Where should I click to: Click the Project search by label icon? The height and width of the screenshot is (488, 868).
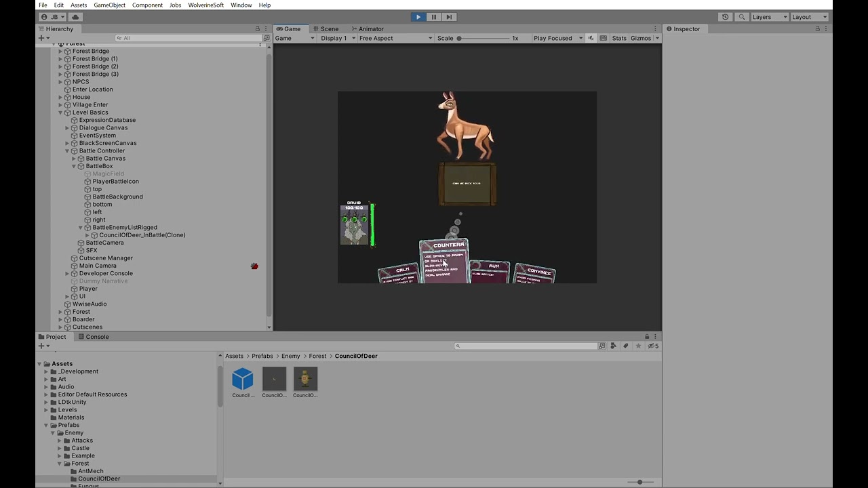click(x=626, y=346)
